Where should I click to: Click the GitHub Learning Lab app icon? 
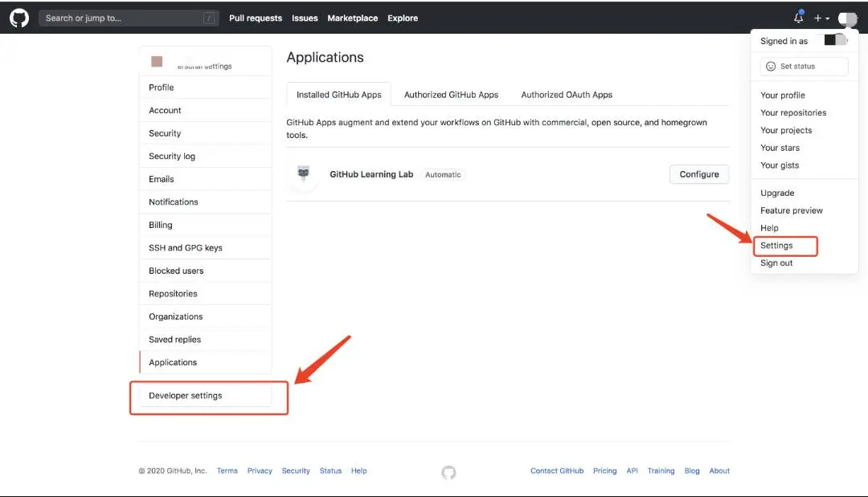pos(303,174)
